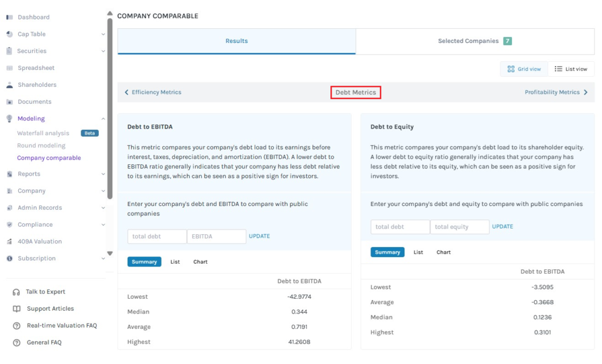Switch to the Results tab
This screenshot has height=364, width=602.
pyautogui.click(x=236, y=41)
